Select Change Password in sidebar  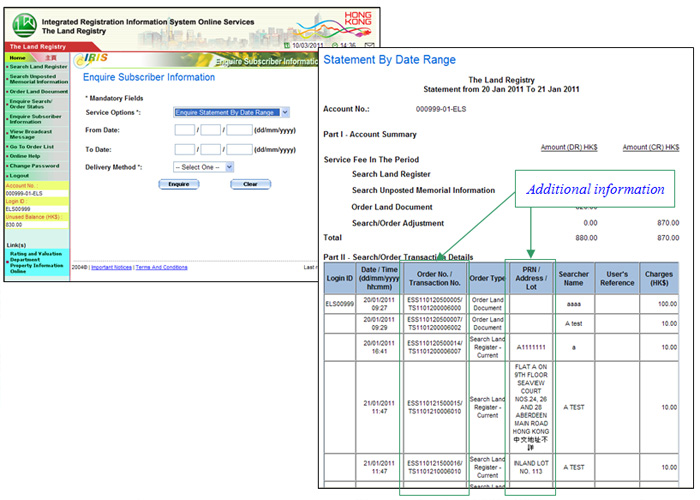click(x=34, y=166)
